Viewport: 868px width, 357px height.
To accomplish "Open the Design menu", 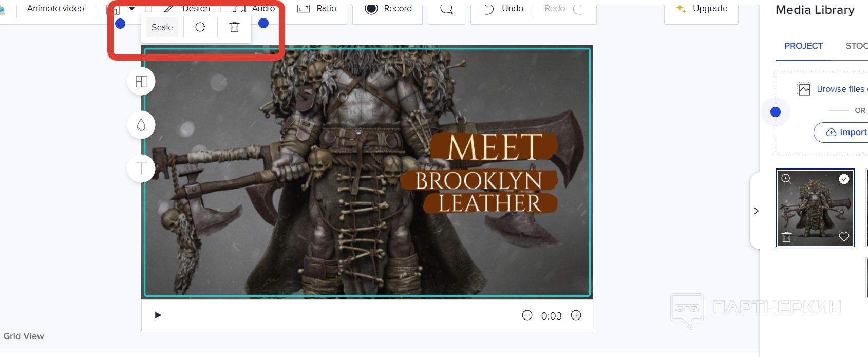I will (x=187, y=9).
